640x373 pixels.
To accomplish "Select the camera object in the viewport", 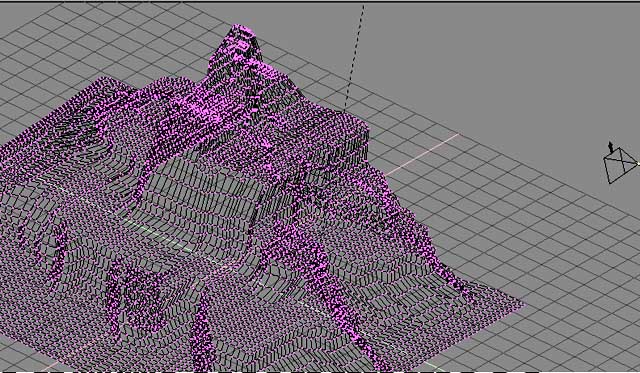I will [620, 163].
